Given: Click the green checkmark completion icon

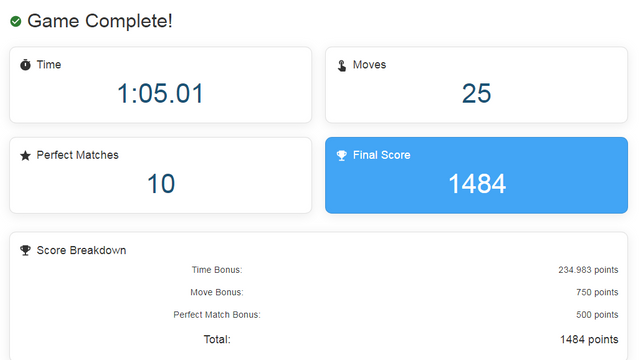Looking at the screenshot, I should coord(16,21).
